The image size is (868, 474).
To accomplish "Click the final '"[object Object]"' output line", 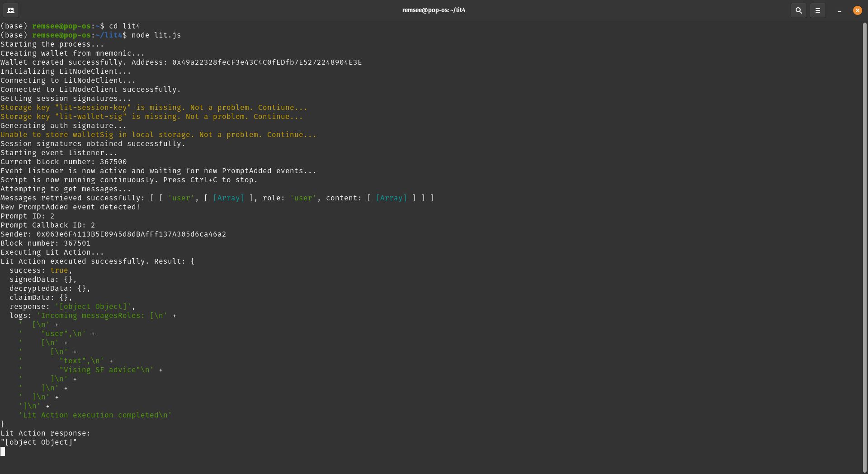I will (x=38, y=442).
